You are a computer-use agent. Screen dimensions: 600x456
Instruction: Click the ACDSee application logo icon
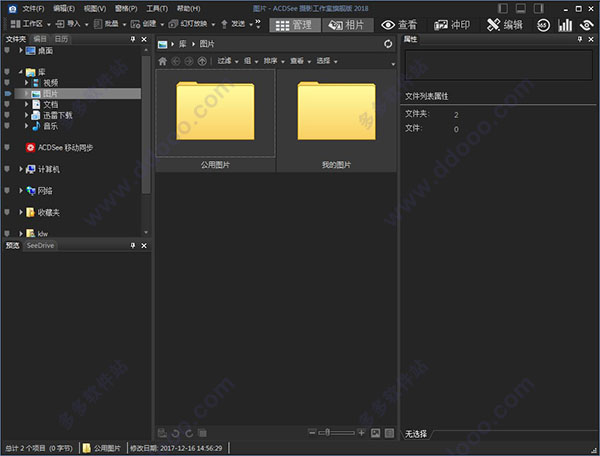[12, 9]
